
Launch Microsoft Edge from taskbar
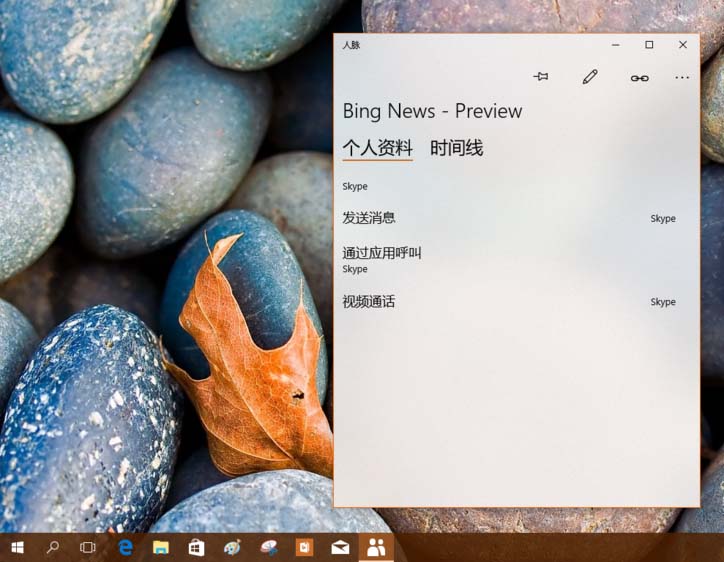tap(126, 547)
